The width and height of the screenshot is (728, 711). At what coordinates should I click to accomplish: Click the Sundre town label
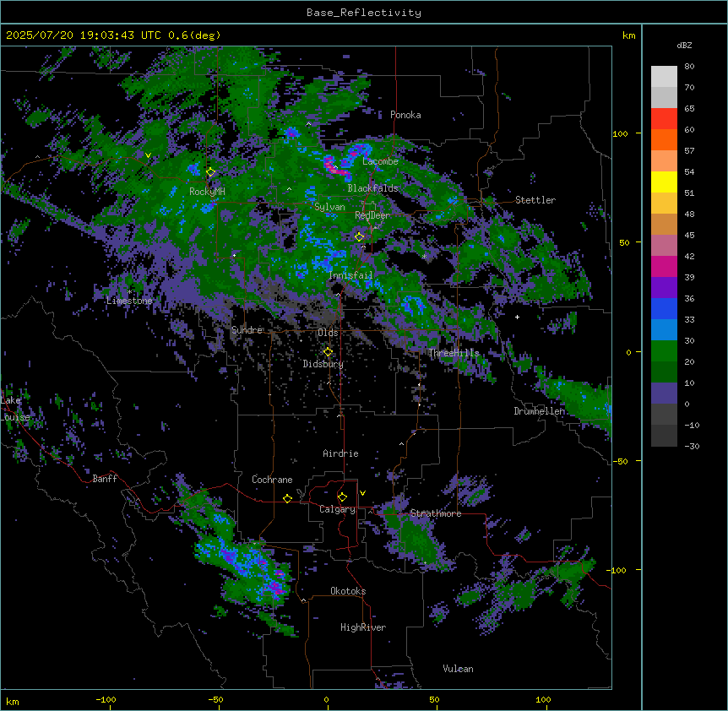pos(247,330)
